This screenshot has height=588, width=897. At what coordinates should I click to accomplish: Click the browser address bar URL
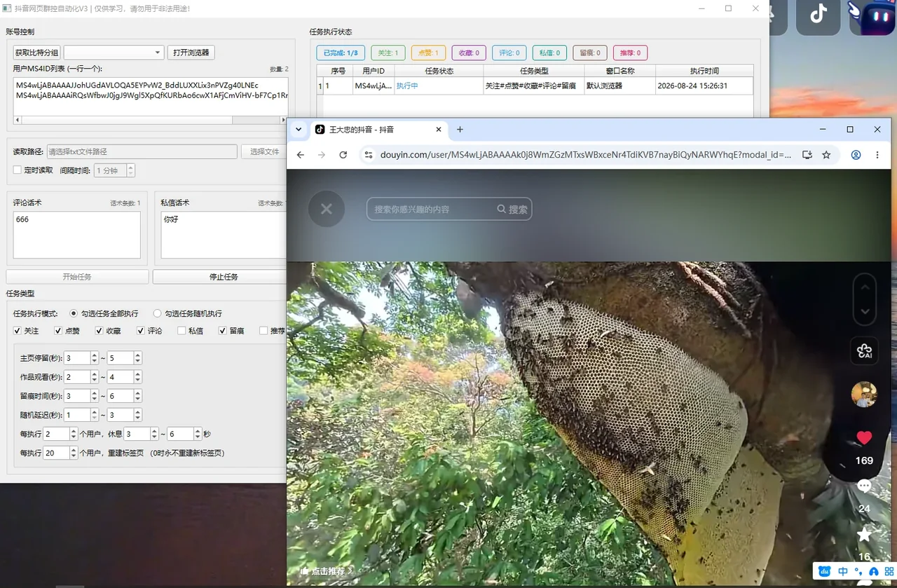(x=586, y=155)
